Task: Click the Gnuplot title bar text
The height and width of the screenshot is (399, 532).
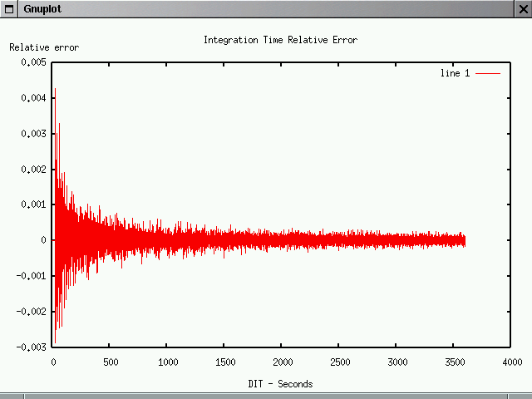Action: [42, 9]
